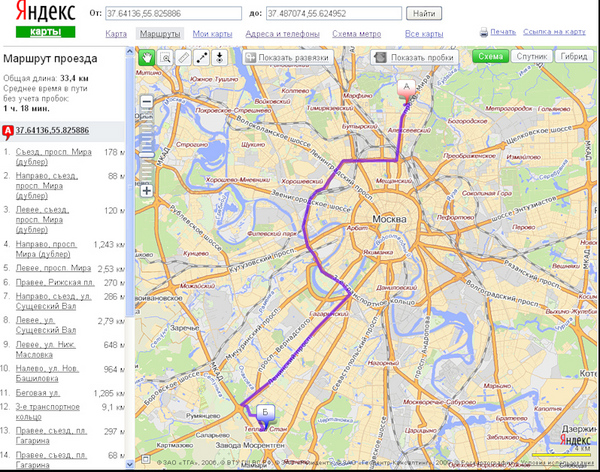The image size is (600, 472).
Task: Select the place marker tool
Action: (220, 57)
